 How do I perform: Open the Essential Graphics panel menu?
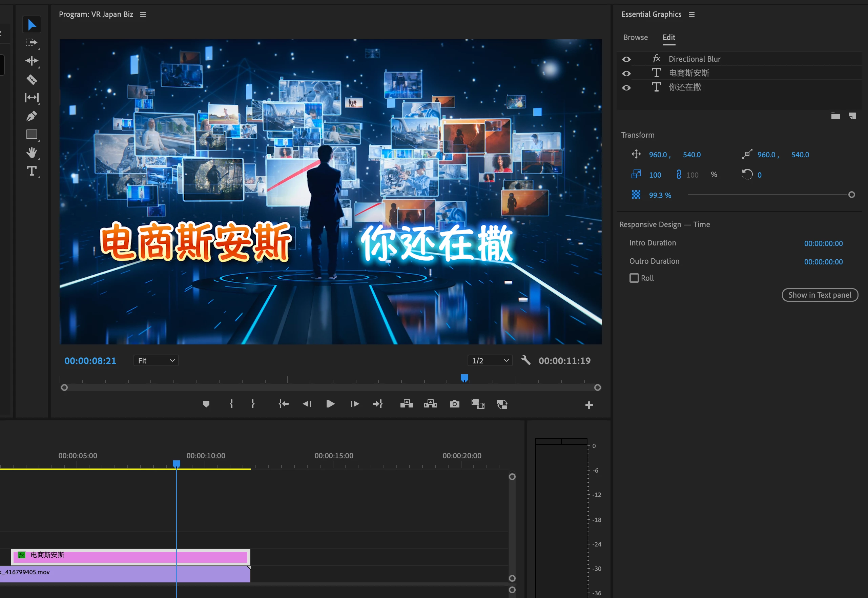coord(691,15)
